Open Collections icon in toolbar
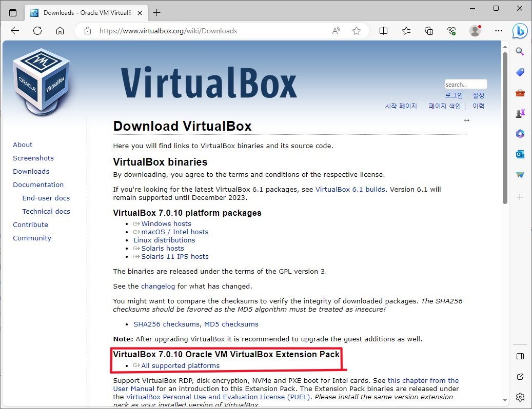 (x=429, y=31)
